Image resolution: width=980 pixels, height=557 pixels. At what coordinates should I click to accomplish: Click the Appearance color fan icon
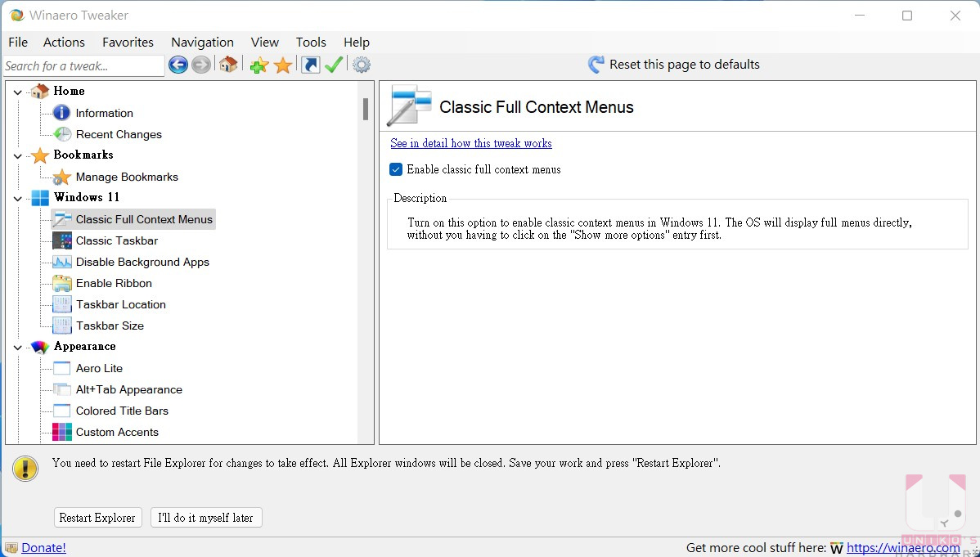[40, 347]
